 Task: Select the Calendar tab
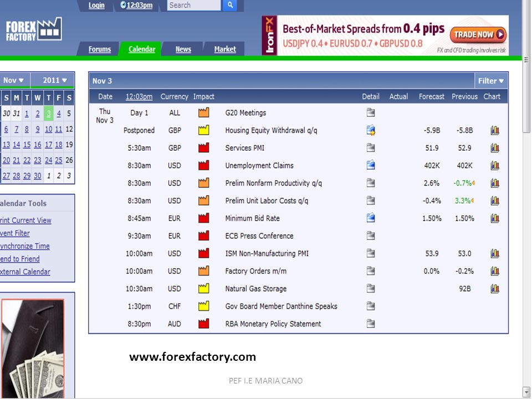142,49
